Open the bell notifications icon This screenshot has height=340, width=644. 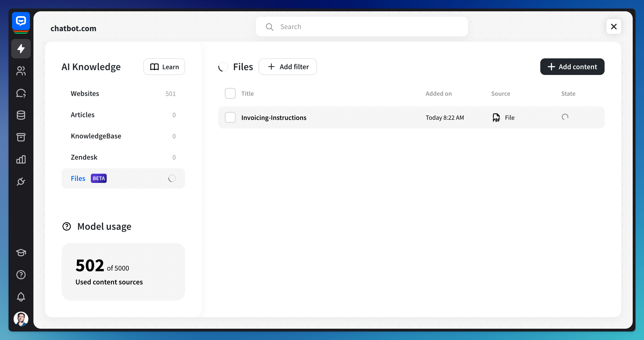pos(21,297)
